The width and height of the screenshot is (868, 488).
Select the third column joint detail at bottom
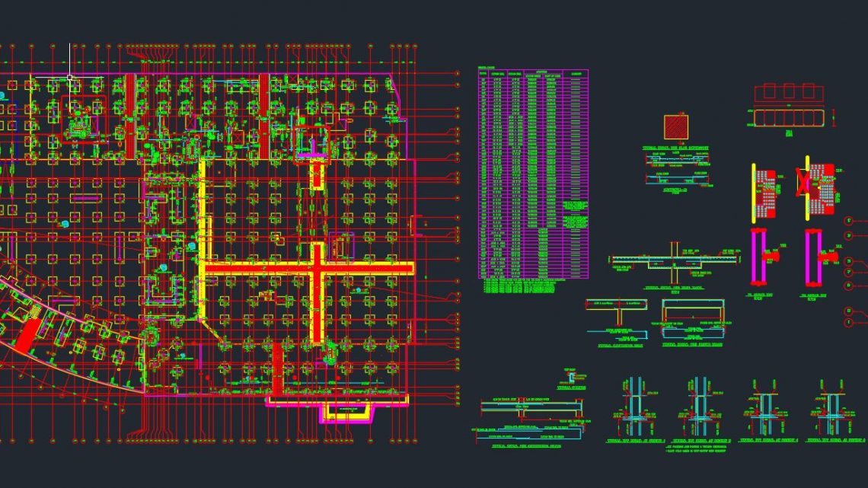(x=766, y=408)
